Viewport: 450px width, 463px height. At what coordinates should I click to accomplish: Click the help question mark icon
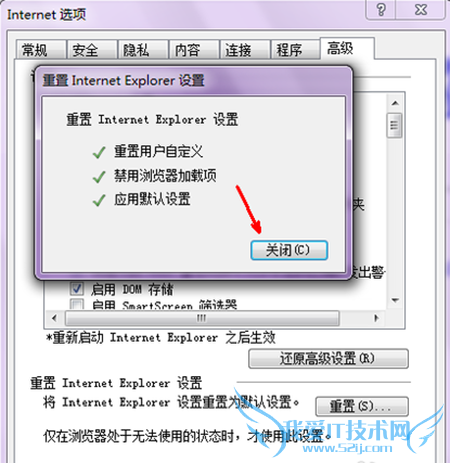tap(381, 9)
